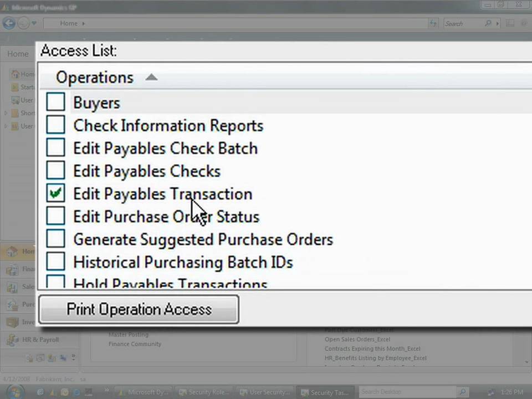Select the Startup folder in navigation tree

tap(23, 87)
